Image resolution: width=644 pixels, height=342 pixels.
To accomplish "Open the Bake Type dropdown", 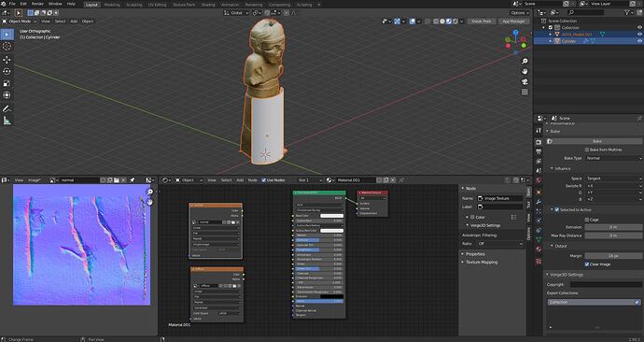I will 613,158.
